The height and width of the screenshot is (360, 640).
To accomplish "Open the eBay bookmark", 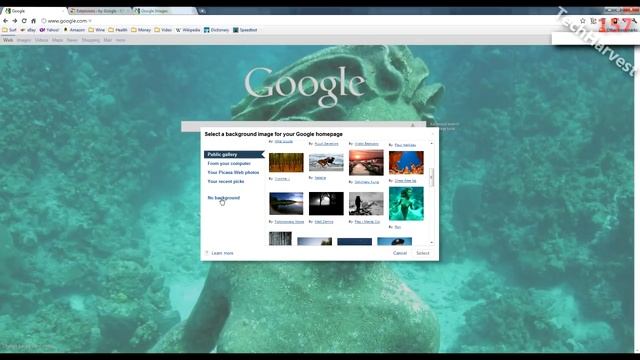I will (x=28, y=30).
